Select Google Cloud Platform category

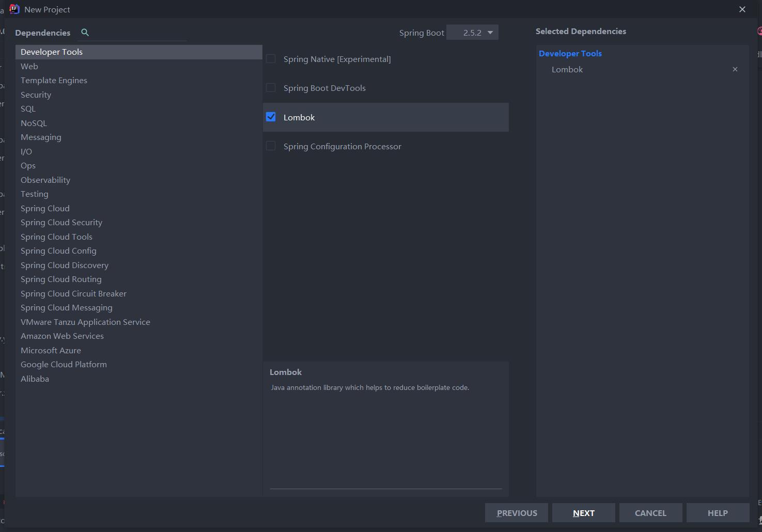click(x=139, y=364)
